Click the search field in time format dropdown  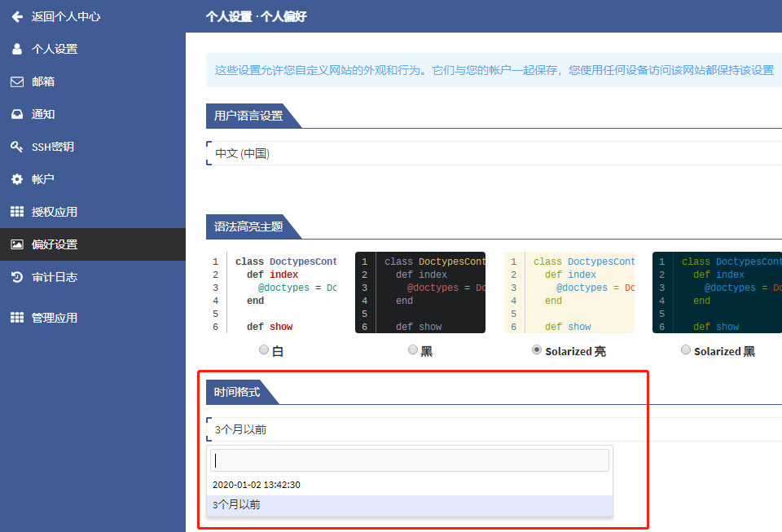409,460
